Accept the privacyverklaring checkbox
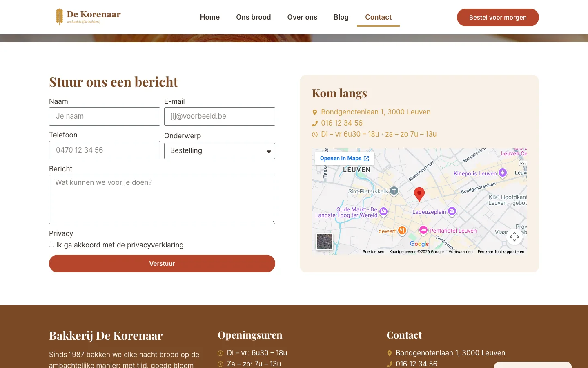 coord(52,245)
